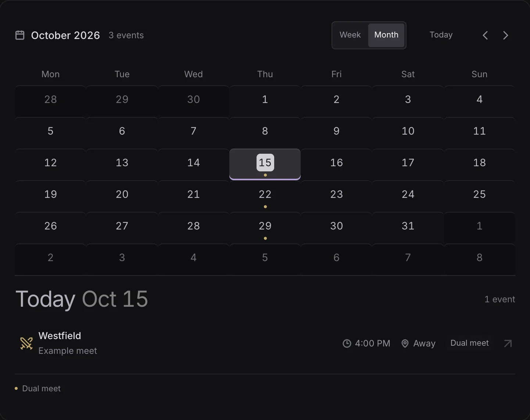
Task: Click the crossed swords icon for Westfield
Action: (x=26, y=343)
